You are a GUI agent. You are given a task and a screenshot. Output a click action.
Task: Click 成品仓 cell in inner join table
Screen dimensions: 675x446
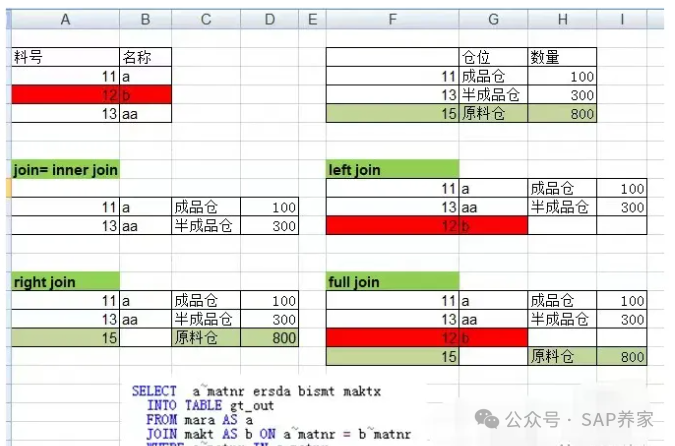[x=206, y=207]
